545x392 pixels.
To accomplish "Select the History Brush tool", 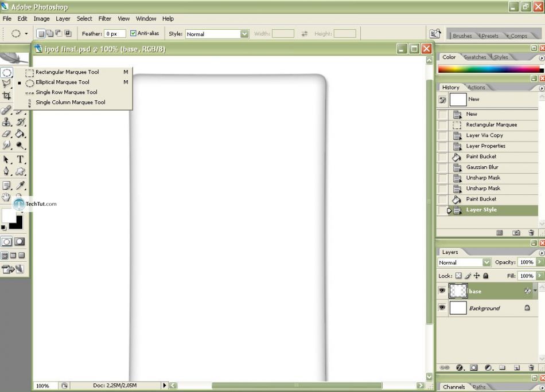I will click(x=21, y=122).
